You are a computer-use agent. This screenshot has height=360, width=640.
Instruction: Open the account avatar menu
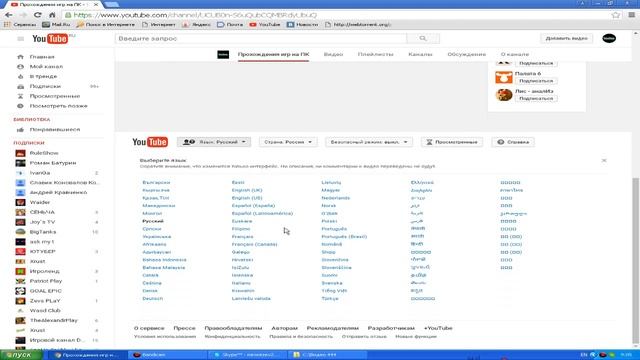[609, 38]
